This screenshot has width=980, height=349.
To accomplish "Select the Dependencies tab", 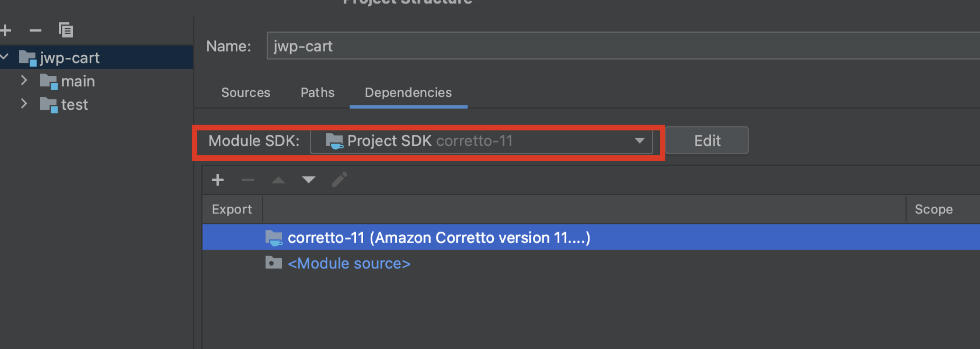I will point(408,92).
